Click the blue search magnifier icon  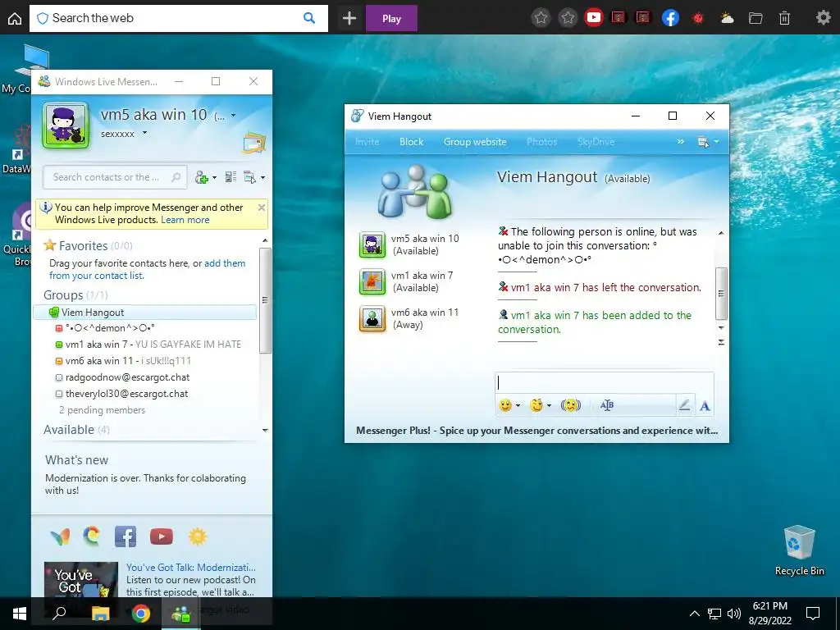(309, 18)
